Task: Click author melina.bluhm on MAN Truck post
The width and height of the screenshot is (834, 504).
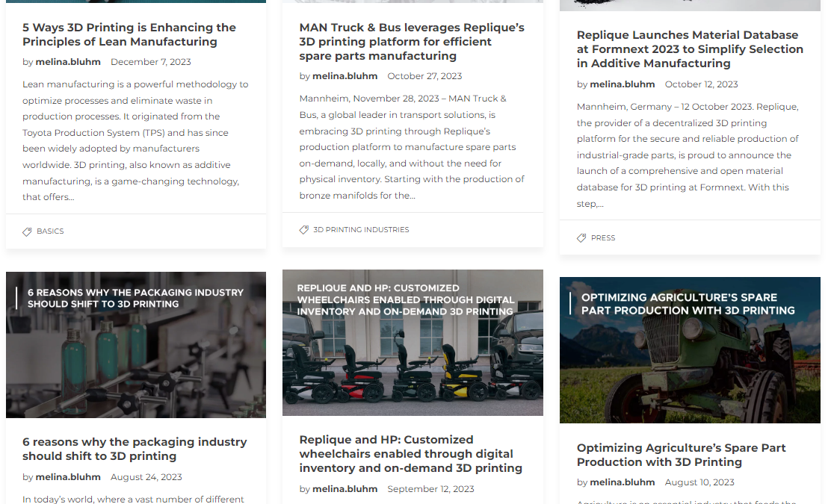Action: click(345, 76)
